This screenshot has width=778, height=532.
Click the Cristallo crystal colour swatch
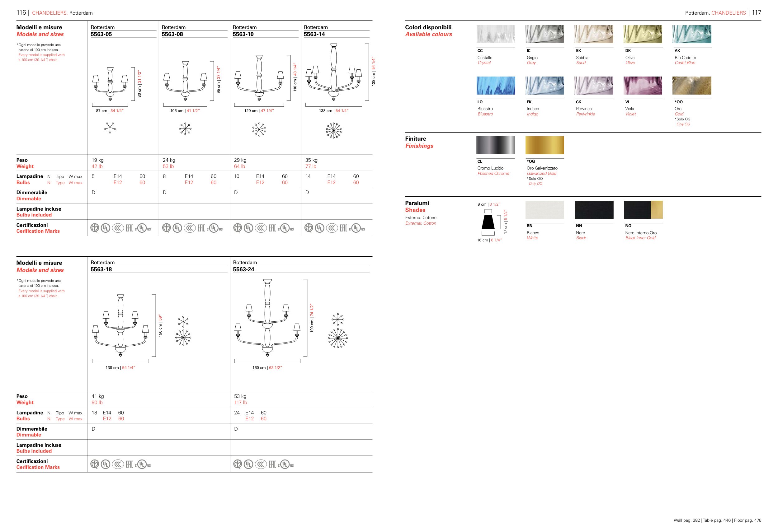click(495, 34)
